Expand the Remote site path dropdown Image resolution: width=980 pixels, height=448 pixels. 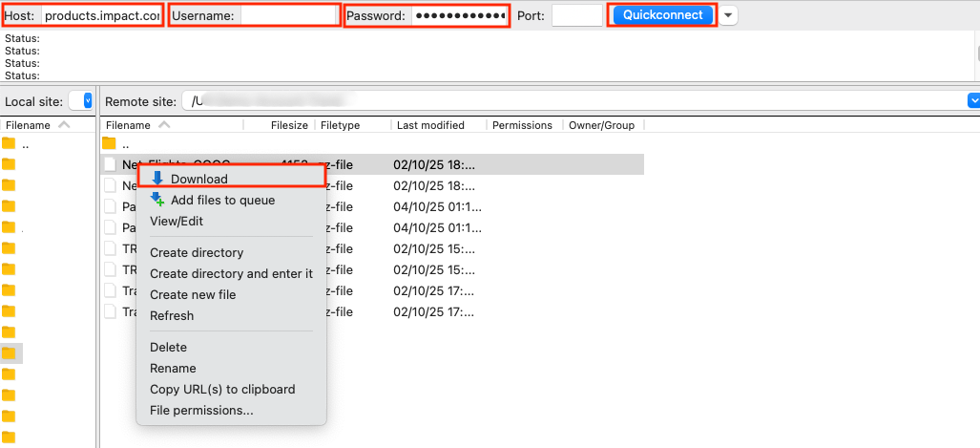973,101
